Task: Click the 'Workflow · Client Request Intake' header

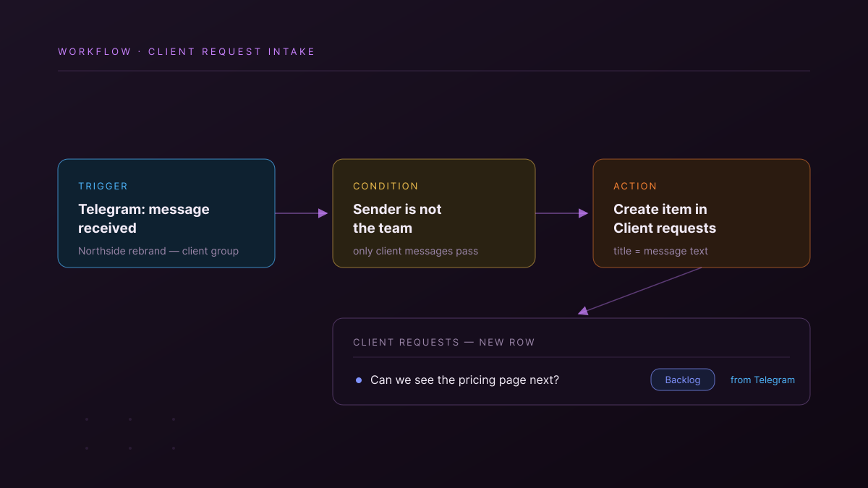Action: pyautogui.click(x=187, y=51)
